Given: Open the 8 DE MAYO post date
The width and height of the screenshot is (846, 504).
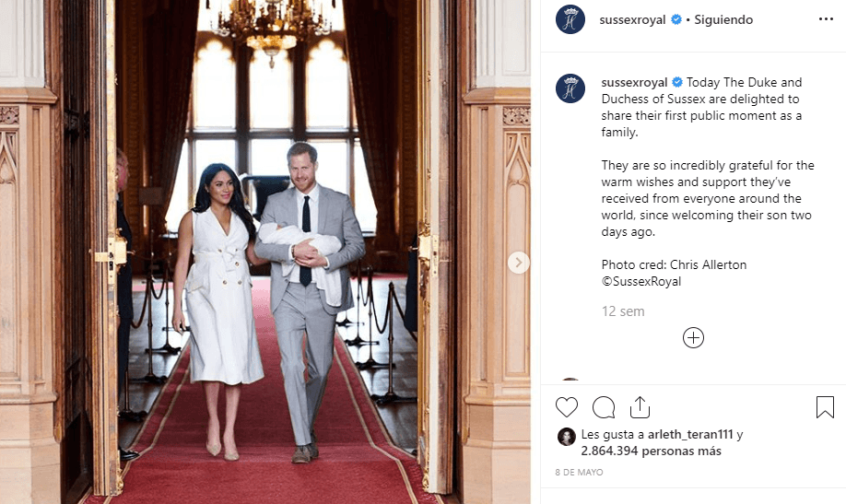Looking at the screenshot, I should tap(579, 472).
